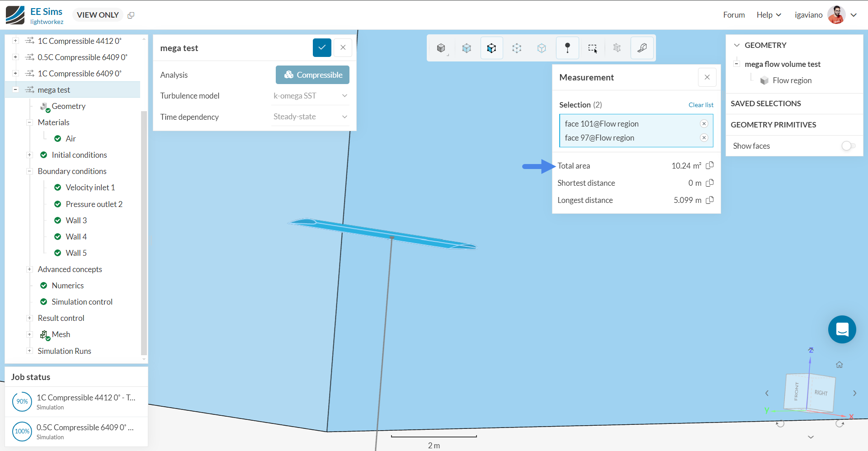This screenshot has height=451, width=868.
Task: Open Simulation control settings
Action: tap(82, 302)
